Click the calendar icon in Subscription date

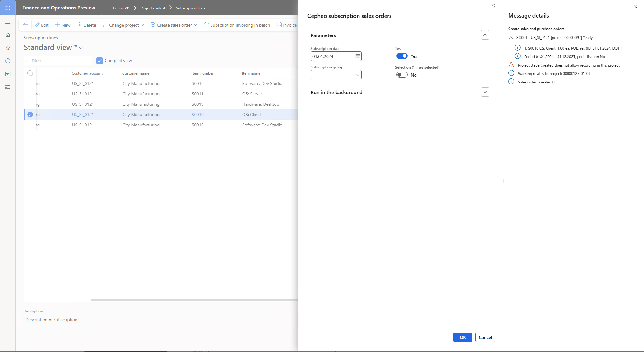[358, 56]
